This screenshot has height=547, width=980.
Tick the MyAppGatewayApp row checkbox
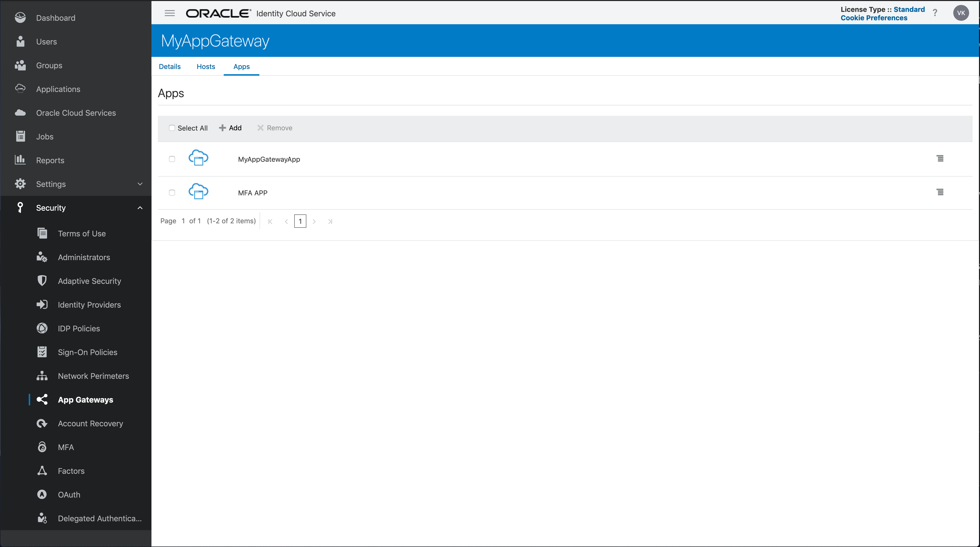[172, 159]
